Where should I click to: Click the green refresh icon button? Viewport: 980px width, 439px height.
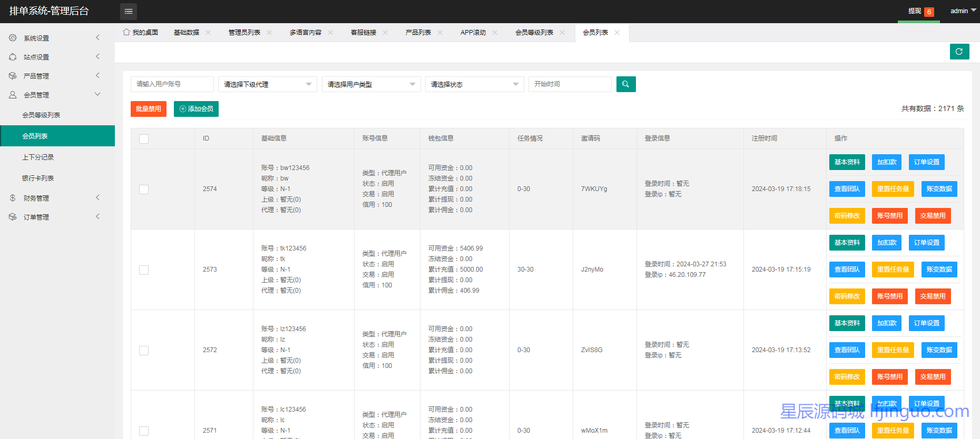pyautogui.click(x=959, y=52)
